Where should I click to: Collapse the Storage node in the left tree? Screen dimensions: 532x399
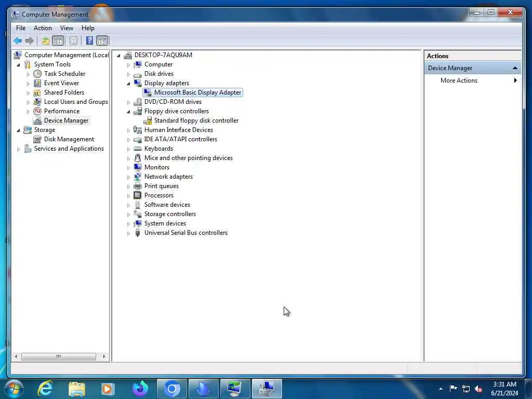[18, 130]
